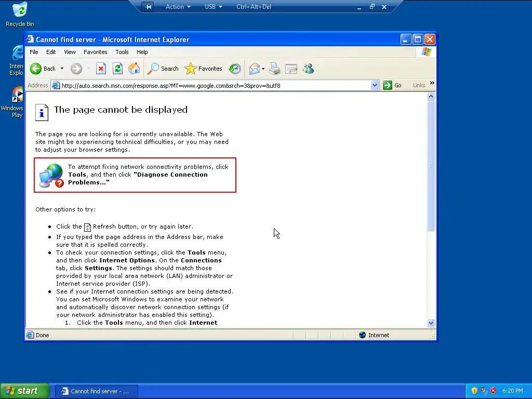Click the yellow security shield tray icon
The image size is (532, 399).
(474, 391)
